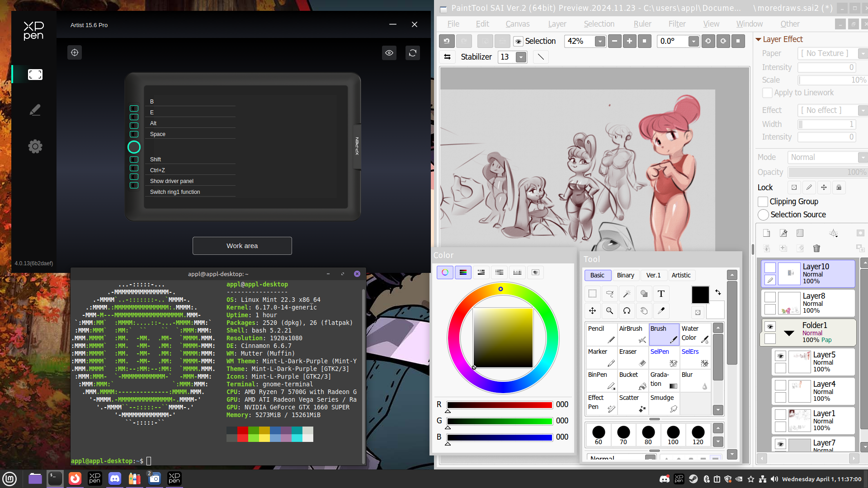Open the Filter menu
The image size is (868, 488).
click(677, 24)
